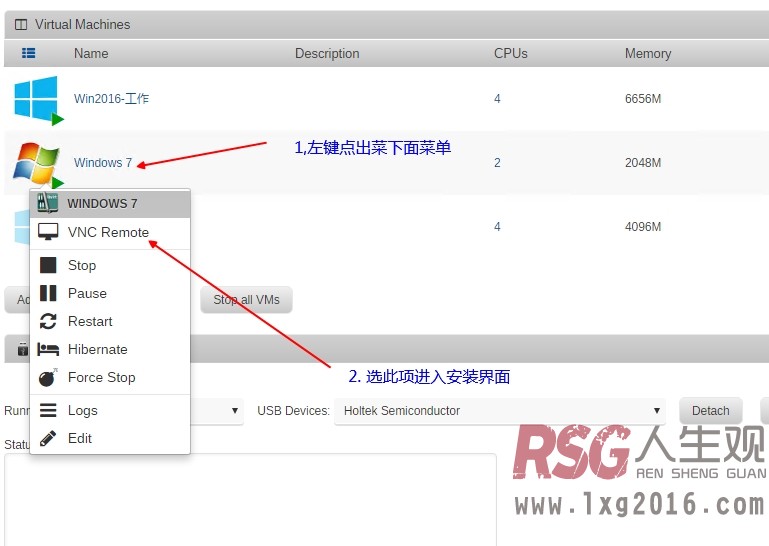769x546 pixels.
Task: Click the Detach button
Action: [711, 411]
